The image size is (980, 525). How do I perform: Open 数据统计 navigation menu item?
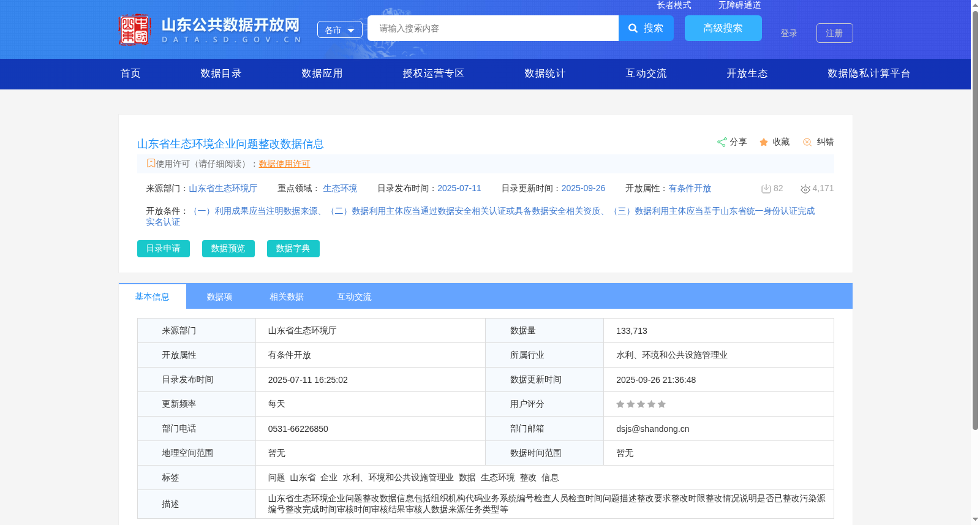point(545,74)
